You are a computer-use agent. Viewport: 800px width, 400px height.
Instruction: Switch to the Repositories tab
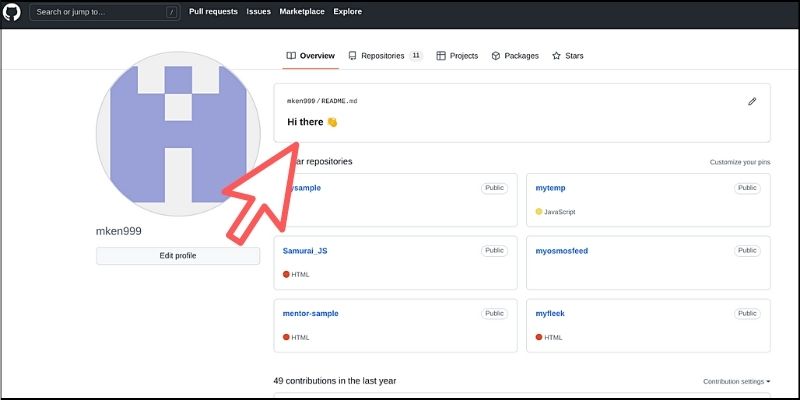point(385,56)
